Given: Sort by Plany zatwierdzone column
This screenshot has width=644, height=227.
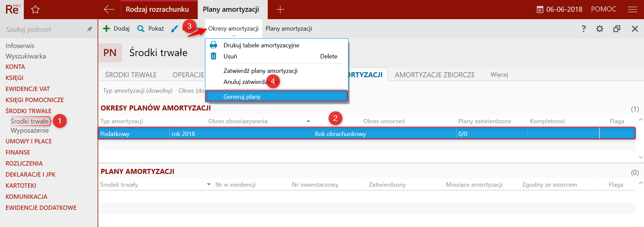Looking at the screenshot, I should tap(485, 121).
